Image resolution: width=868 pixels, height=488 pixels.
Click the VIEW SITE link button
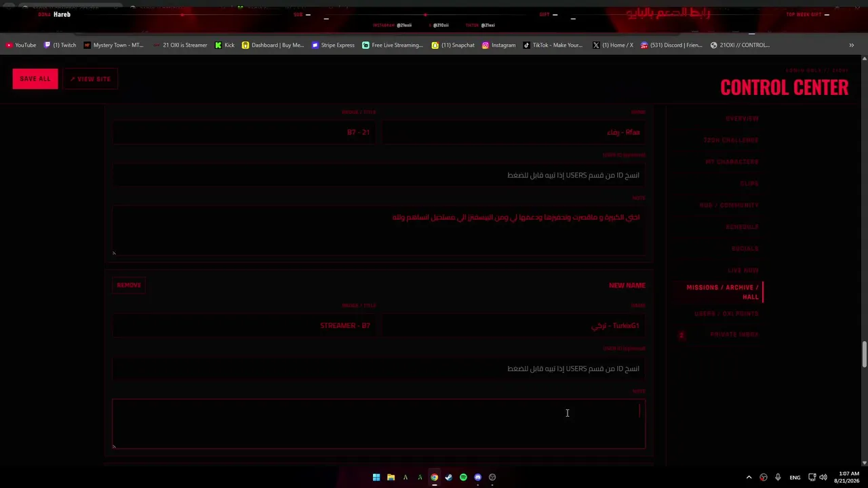(90, 79)
